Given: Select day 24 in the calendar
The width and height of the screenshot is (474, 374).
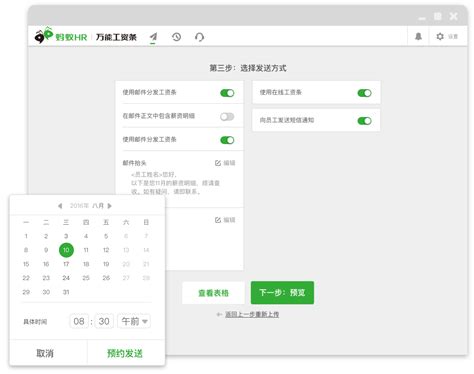Looking at the screenshot, I should pos(66,278).
